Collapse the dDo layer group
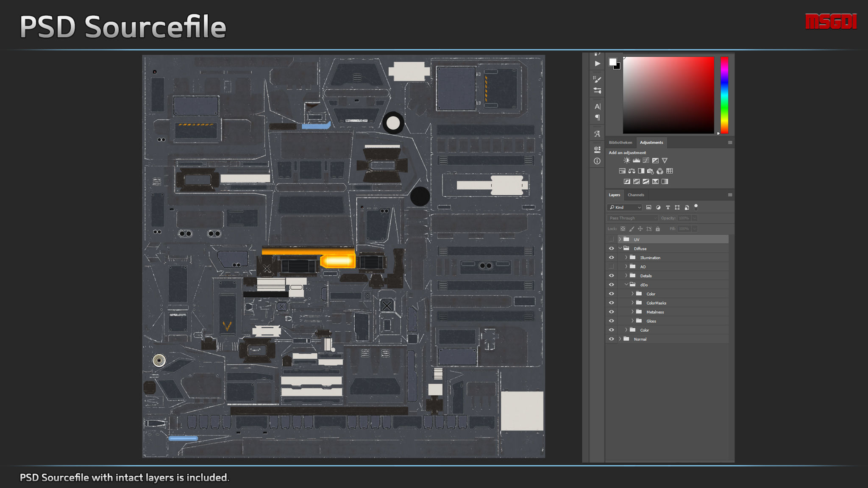This screenshot has height=488, width=868. [626, 285]
